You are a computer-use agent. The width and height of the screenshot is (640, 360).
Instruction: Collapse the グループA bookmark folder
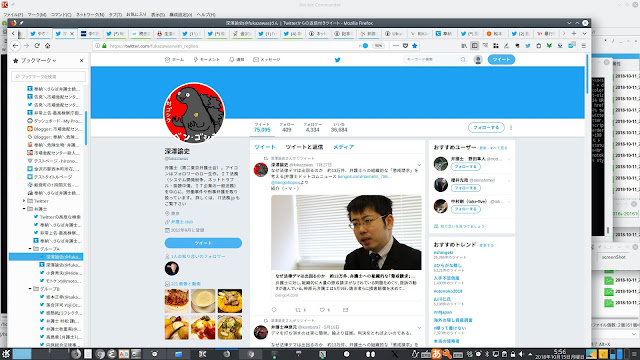tap(30, 249)
